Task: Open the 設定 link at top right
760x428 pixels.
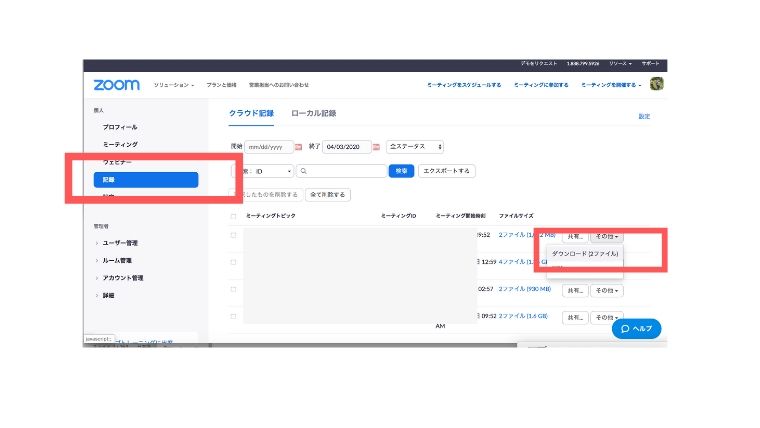Action: click(x=644, y=116)
